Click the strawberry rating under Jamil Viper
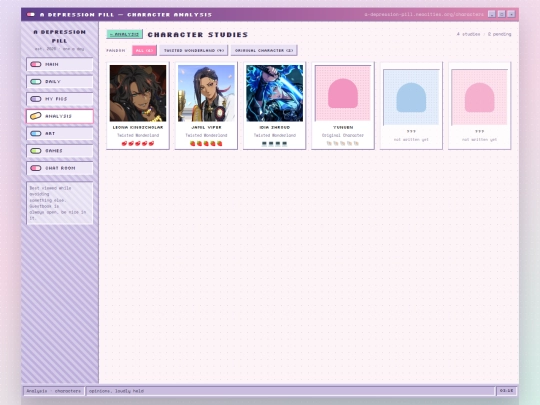 (206, 143)
